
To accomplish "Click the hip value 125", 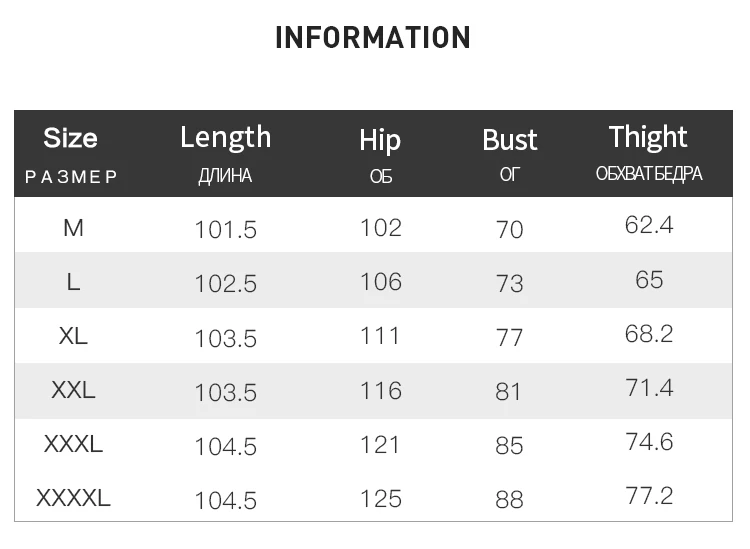I will coord(380,498).
